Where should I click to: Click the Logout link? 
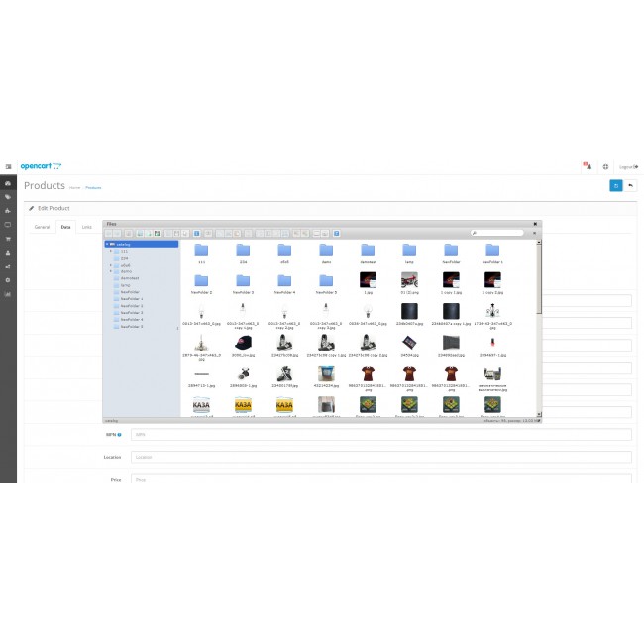coord(628,166)
